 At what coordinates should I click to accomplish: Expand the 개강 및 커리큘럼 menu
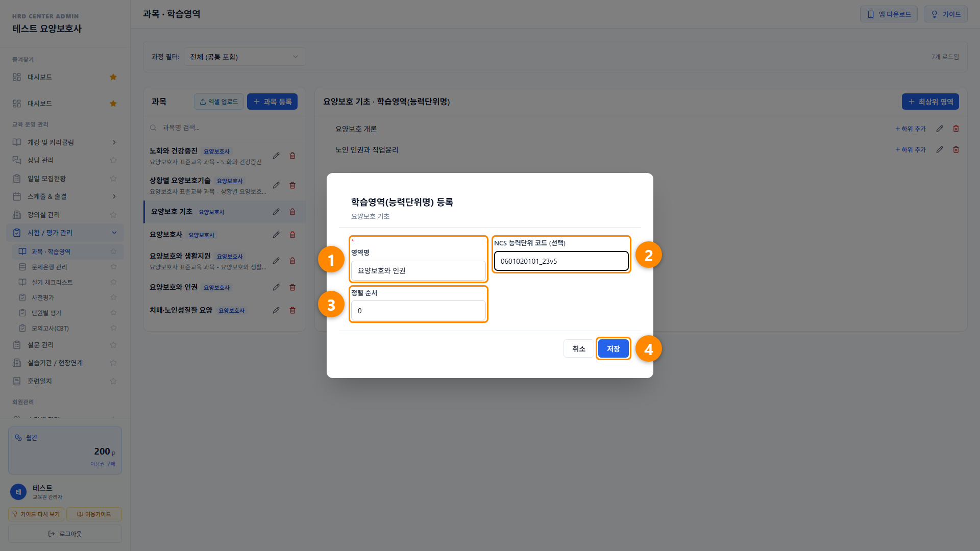65,142
